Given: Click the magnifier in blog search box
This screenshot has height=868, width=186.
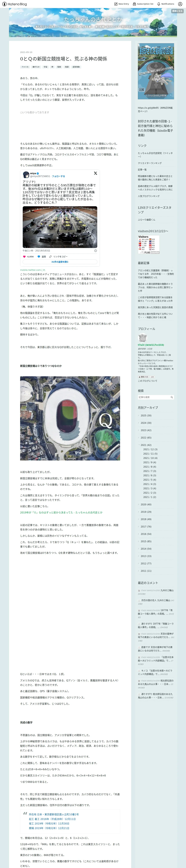Looking at the screenshot, I should (x=172, y=397).
